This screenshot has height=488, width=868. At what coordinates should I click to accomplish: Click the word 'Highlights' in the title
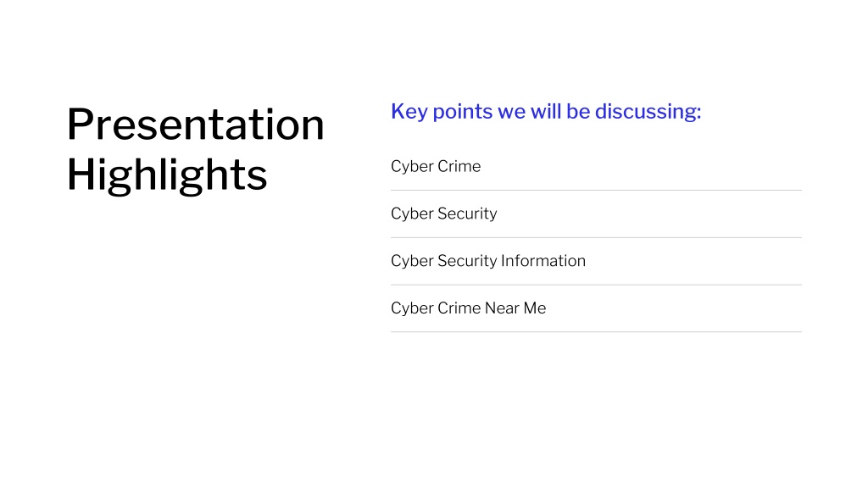[x=167, y=175]
